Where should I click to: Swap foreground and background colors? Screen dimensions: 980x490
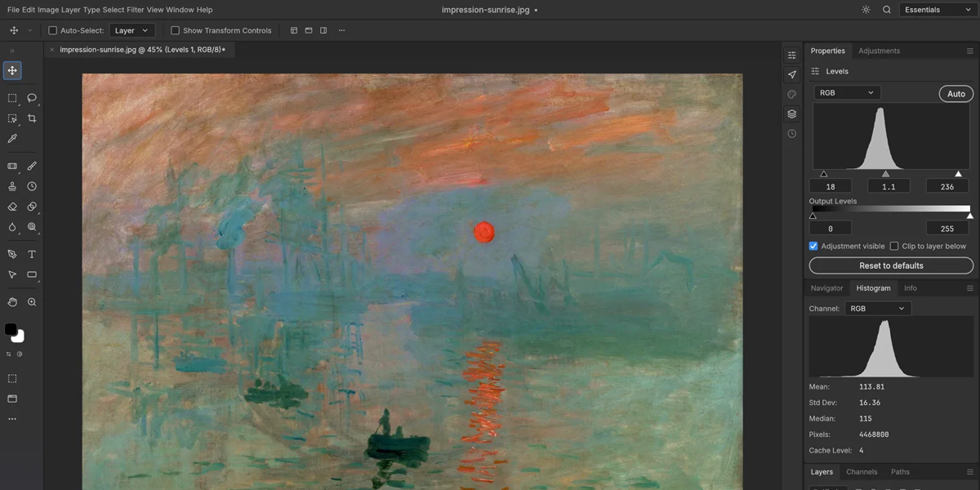[x=9, y=354]
